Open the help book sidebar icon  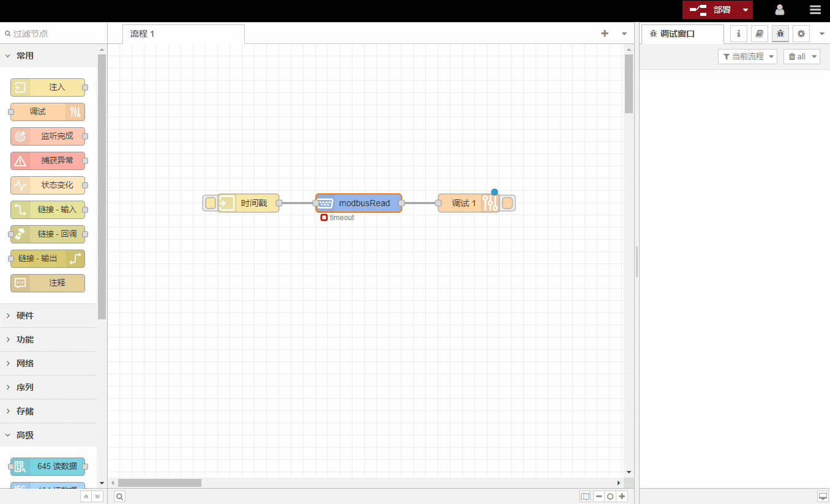click(760, 34)
